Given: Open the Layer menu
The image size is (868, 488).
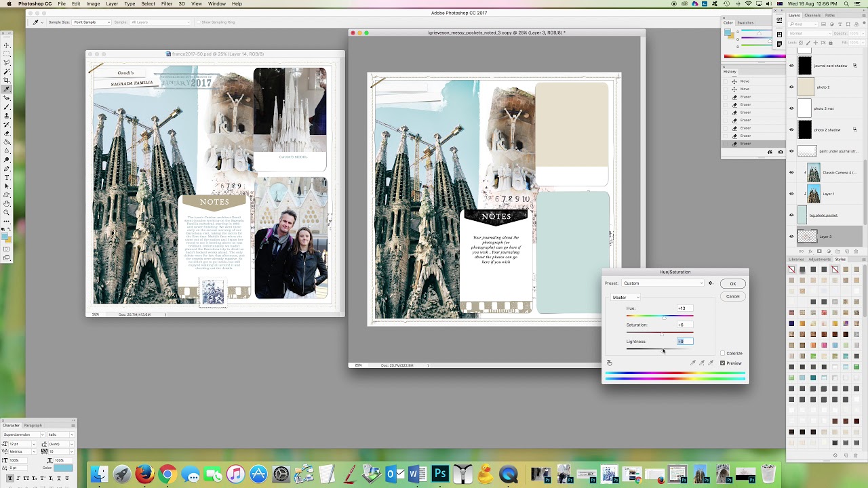Looking at the screenshot, I should click(112, 4).
